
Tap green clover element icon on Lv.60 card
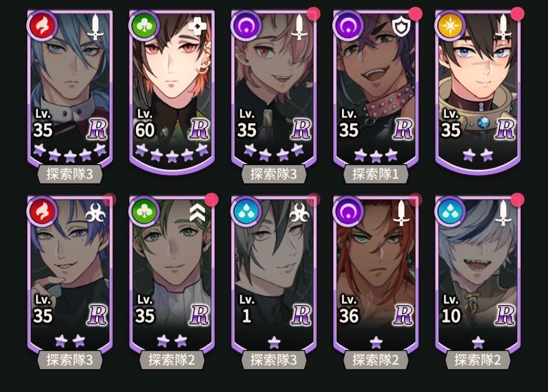tap(144, 26)
